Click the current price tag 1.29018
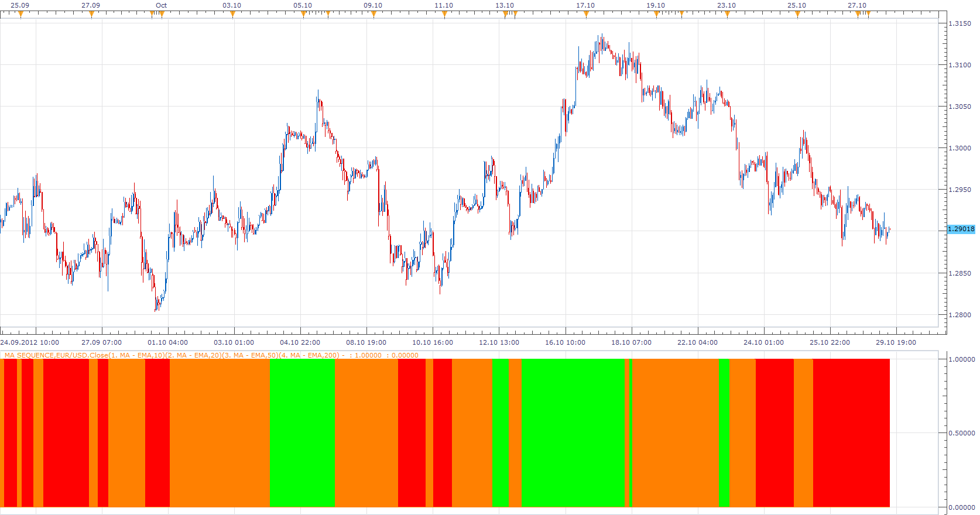Image resolution: width=980 pixels, height=515 pixels. point(961,229)
